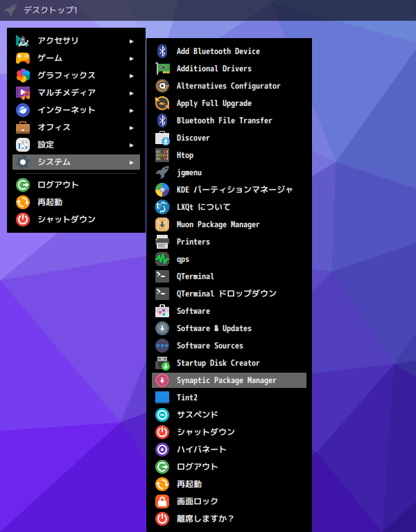Open the アクセサリ category
The image size is (416, 532).
pyautogui.click(x=76, y=41)
